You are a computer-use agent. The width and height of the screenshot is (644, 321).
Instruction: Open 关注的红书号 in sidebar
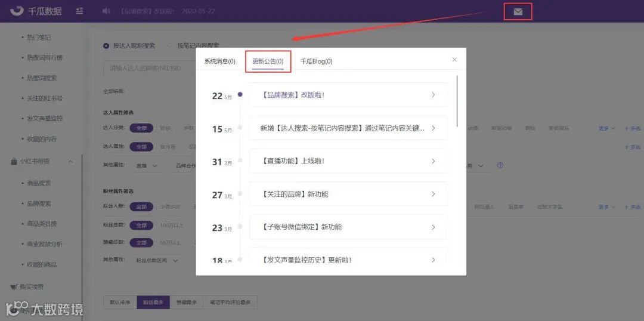tap(45, 98)
